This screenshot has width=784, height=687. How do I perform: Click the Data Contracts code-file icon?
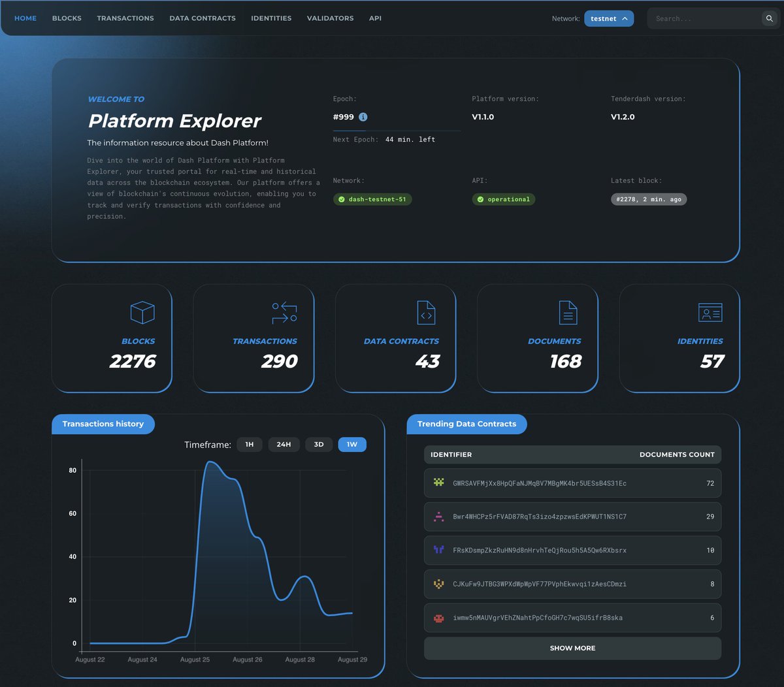426,313
